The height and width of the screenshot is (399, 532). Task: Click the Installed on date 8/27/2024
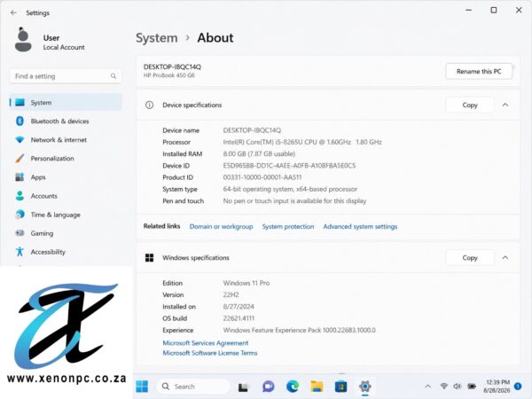[x=239, y=307]
